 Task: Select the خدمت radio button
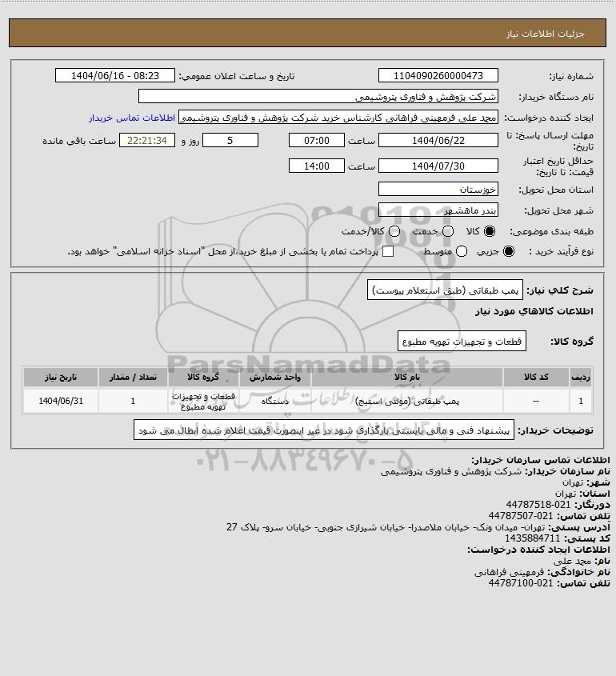[448, 231]
